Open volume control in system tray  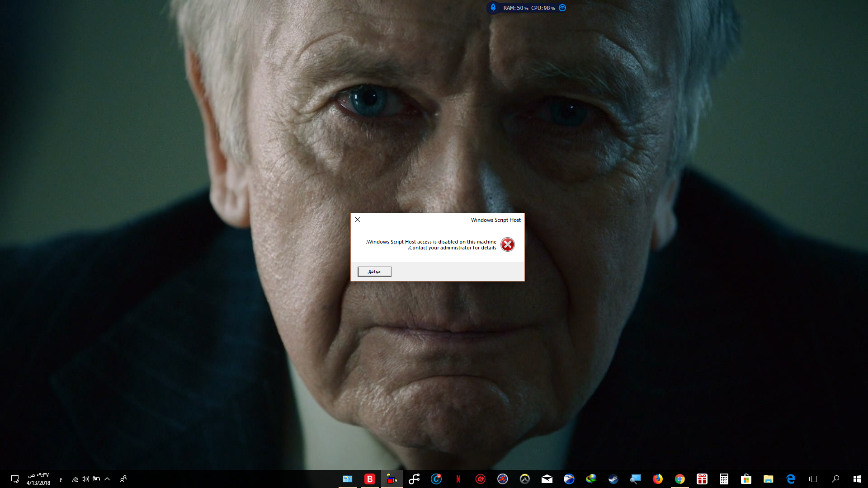tap(85, 479)
